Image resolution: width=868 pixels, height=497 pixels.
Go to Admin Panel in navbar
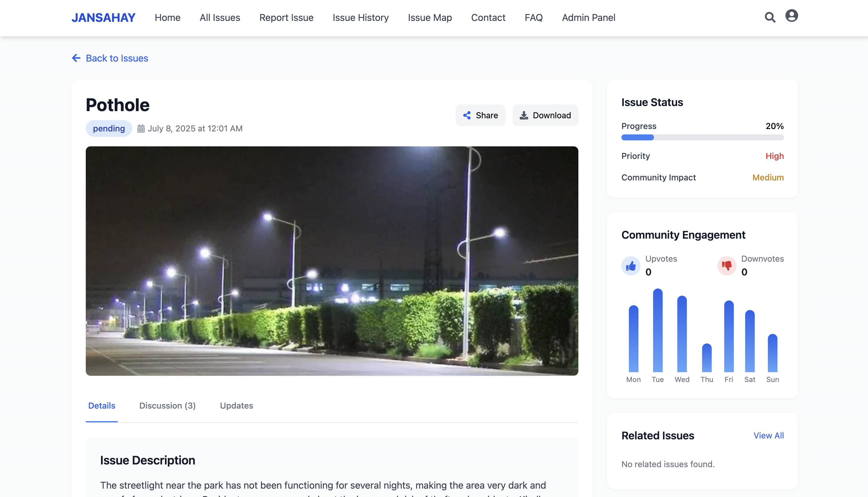588,18
